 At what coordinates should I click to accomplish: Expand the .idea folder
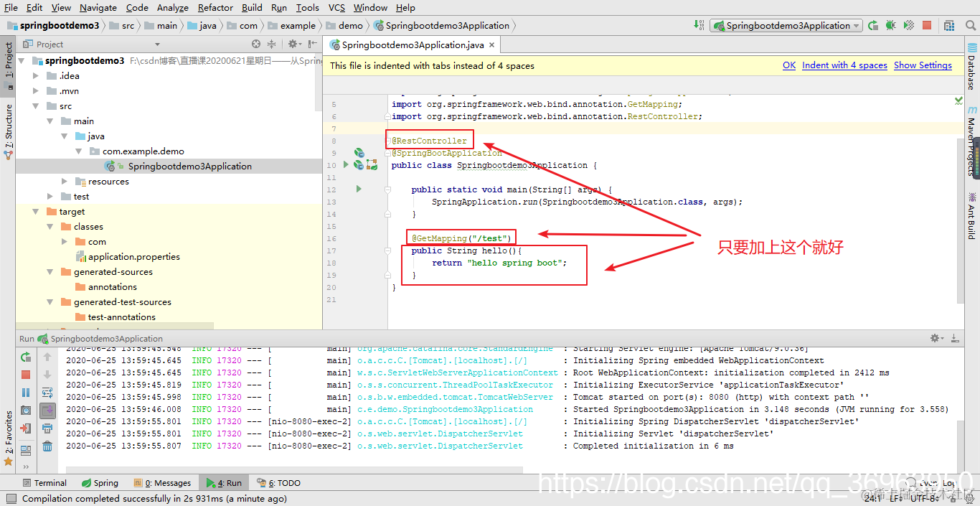tap(36, 76)
